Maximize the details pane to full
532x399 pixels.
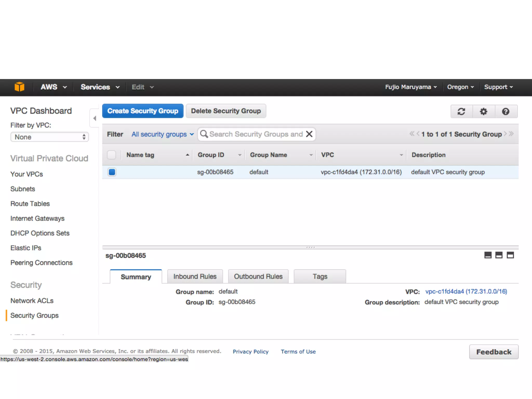point(510,255)
